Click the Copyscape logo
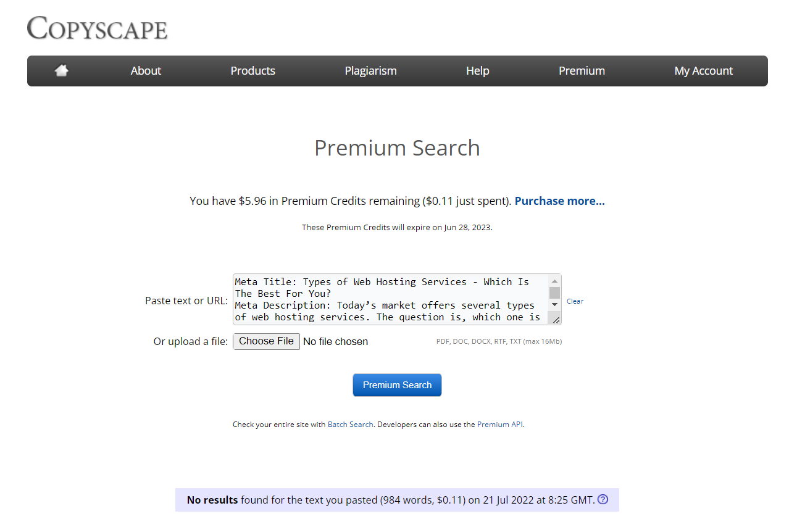 click(98, 28)
